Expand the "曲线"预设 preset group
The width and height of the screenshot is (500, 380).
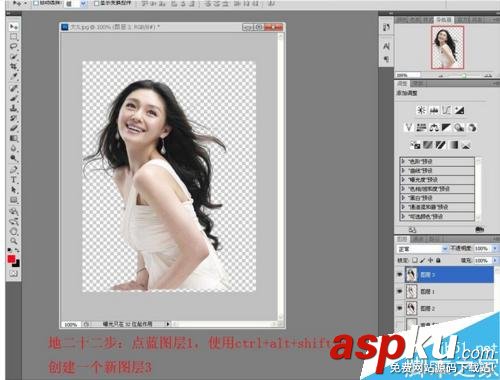403,171
